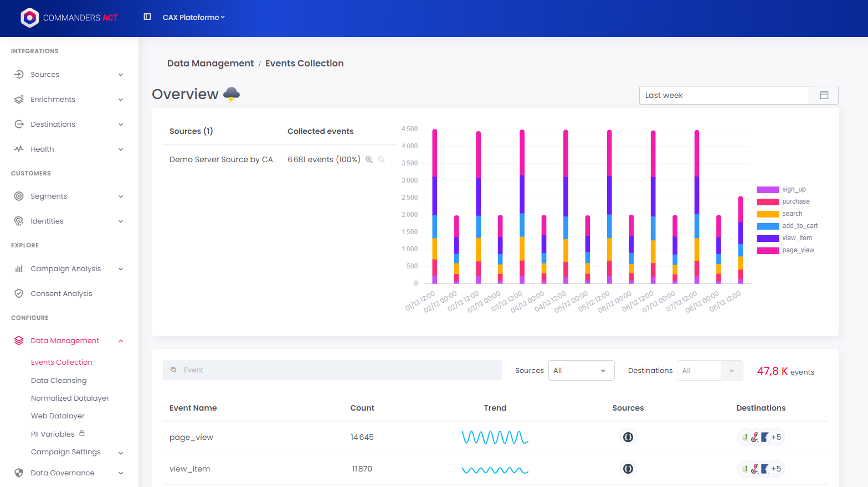
Task: Expand the Enrichments sidebar section
Action: coord(69,100)
